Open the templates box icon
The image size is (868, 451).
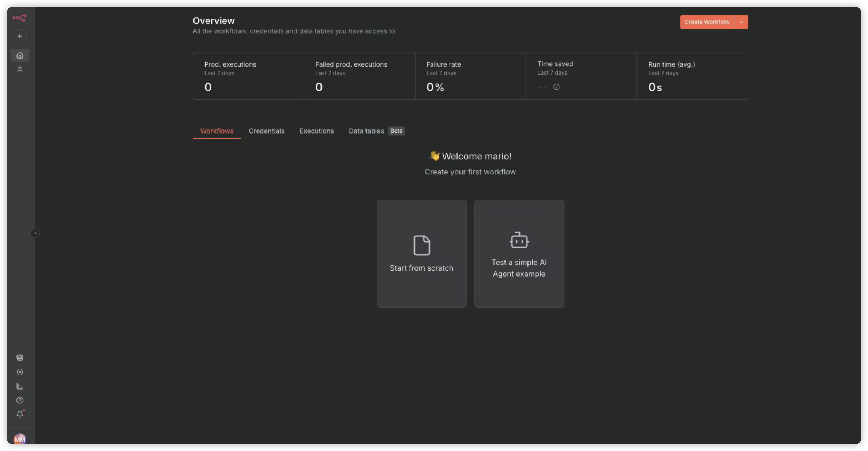click(x=20, y=358)
